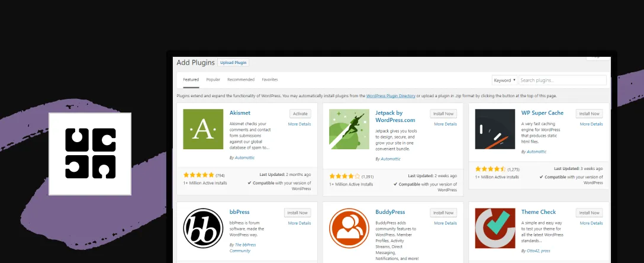
Task: Click the Search plugins input field
Action: tap(562, 80)
